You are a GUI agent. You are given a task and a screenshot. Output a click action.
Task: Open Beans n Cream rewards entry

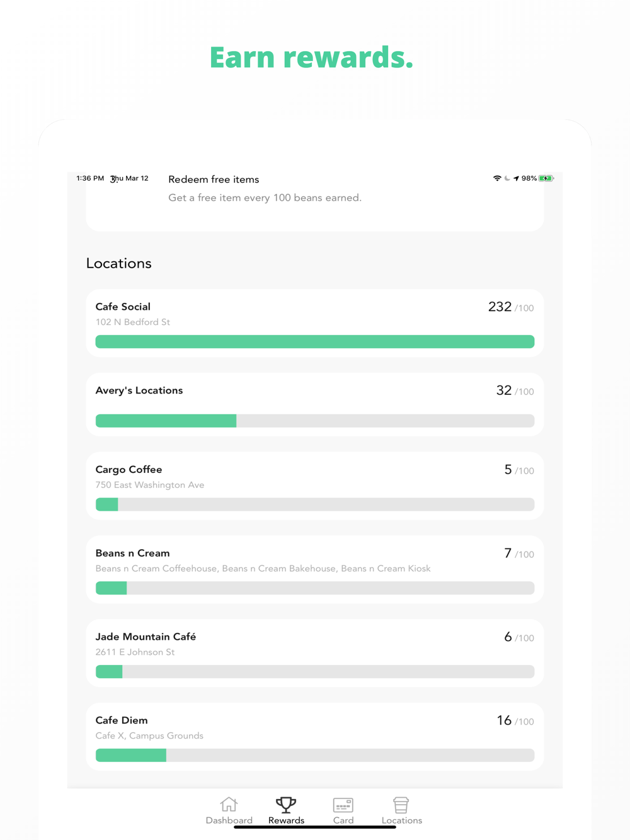pos(314,569)
